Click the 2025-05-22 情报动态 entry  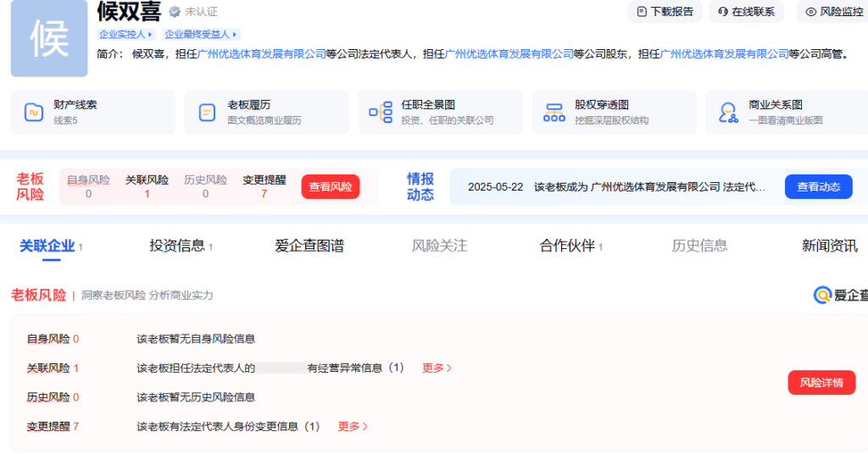click(x=616, y=187)
